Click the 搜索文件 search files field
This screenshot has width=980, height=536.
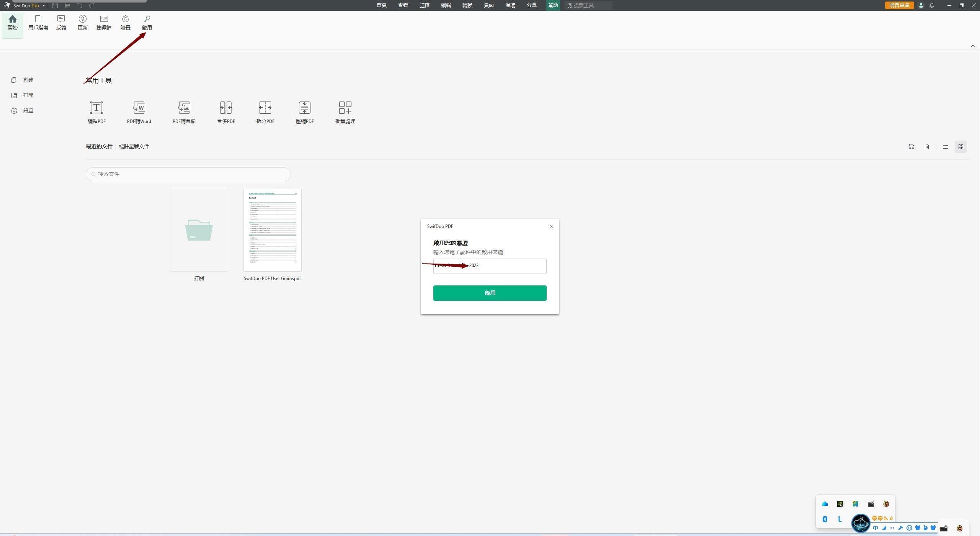tap(188, 174)
